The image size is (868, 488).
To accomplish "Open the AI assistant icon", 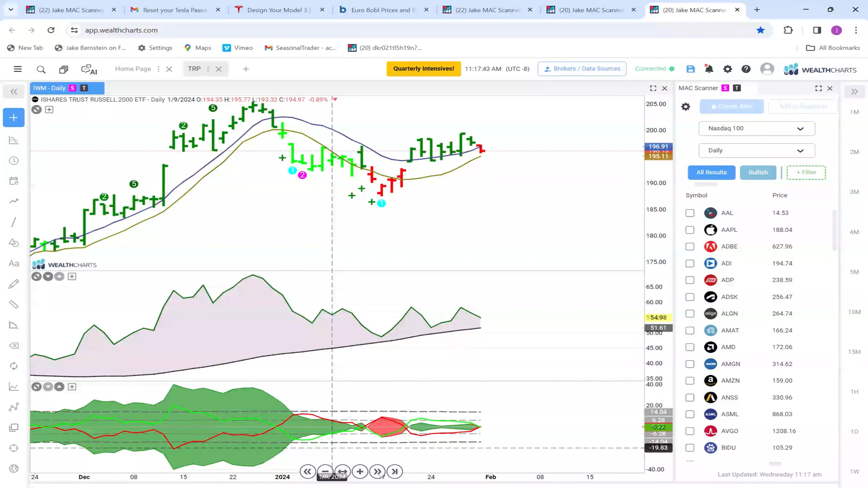I will tap(89, 69).
